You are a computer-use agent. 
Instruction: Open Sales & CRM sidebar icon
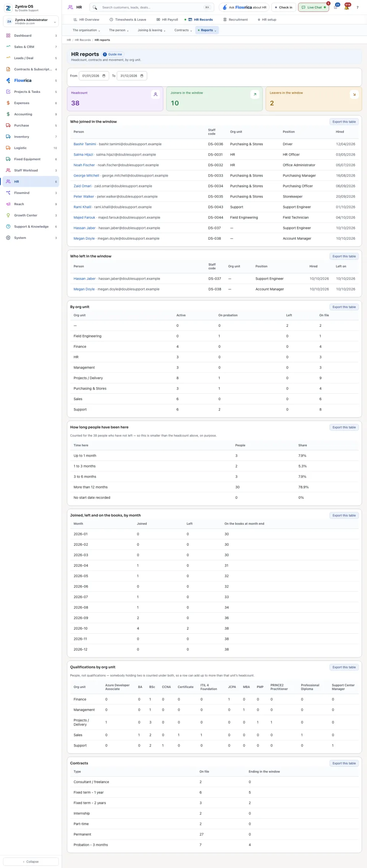pyautogui.click(x=8, y=47)
